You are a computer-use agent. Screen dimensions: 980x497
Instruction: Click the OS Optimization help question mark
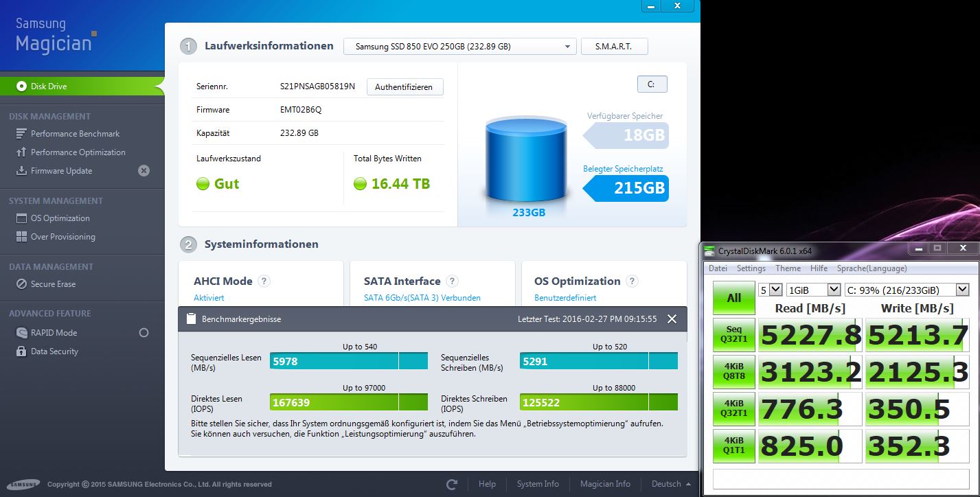click(632, 281)
